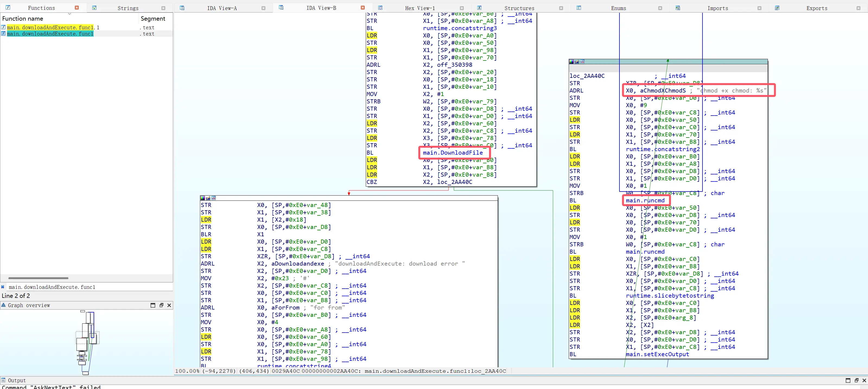The width and height of the screenshot is (868, 389).
Task: Click group-nodes icon on lower-left graph node
Action: pyautogui.click(x=214, y=198)
